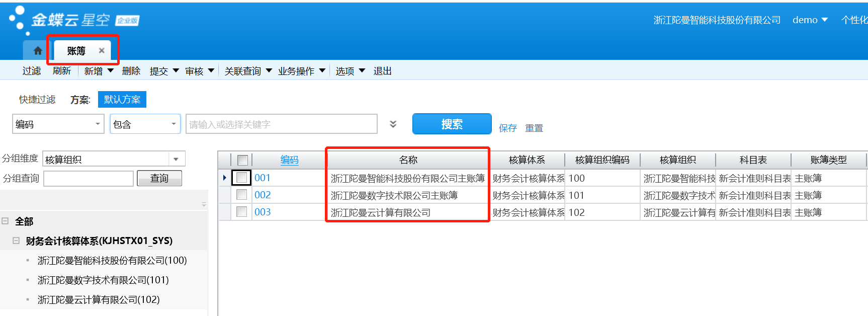The width and height of the screenshot is (868, 316).
Task: Check the box for row 001
Action: (242, 178)
